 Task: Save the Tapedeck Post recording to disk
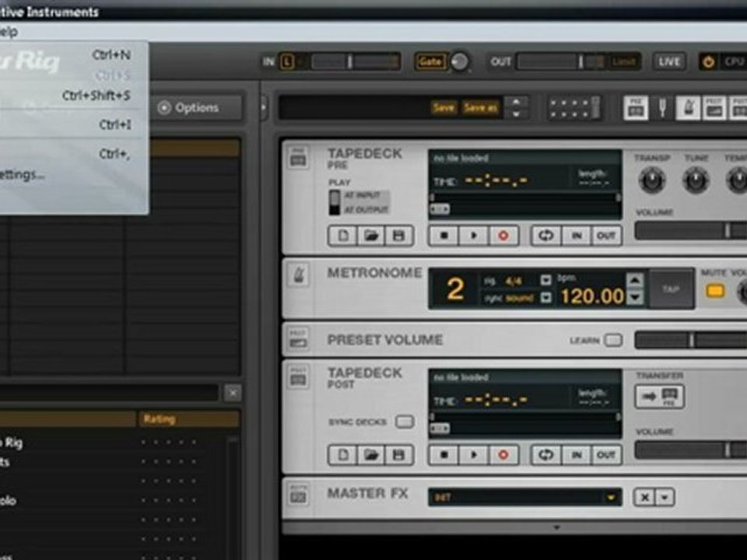398,455
